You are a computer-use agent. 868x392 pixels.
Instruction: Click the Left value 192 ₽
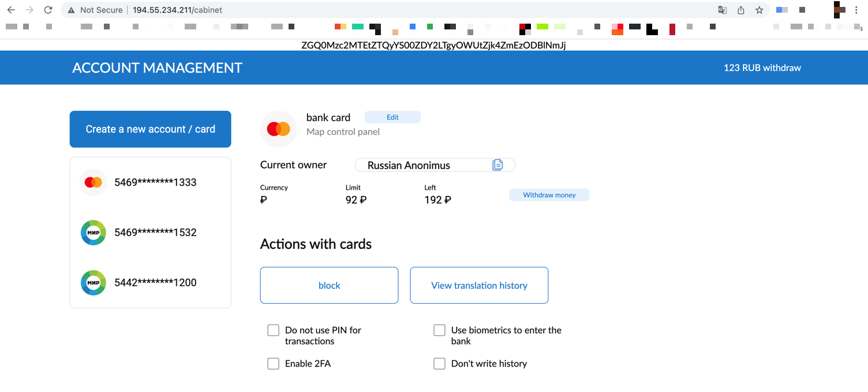click(437, 200)
